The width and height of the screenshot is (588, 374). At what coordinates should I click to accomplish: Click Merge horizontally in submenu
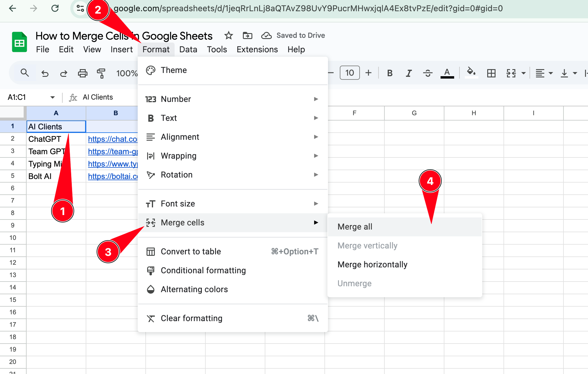(x=405, y=264)
